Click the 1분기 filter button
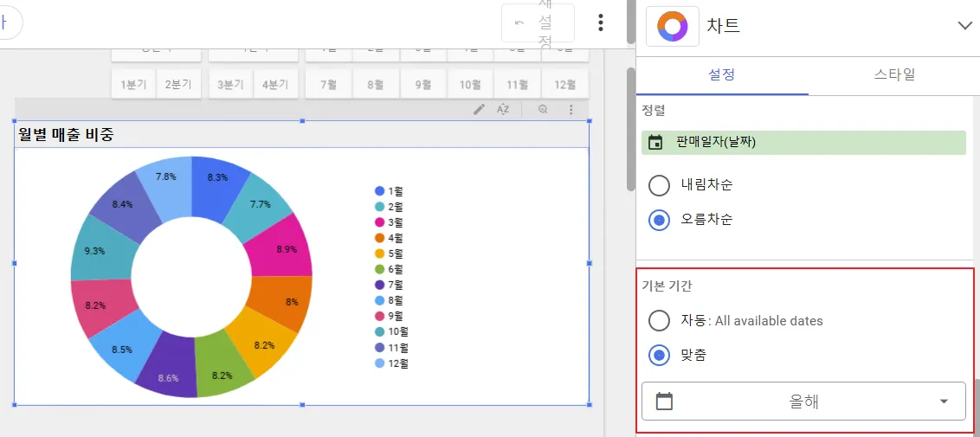This screenshot has width=980, height=437. coord(133,84)
